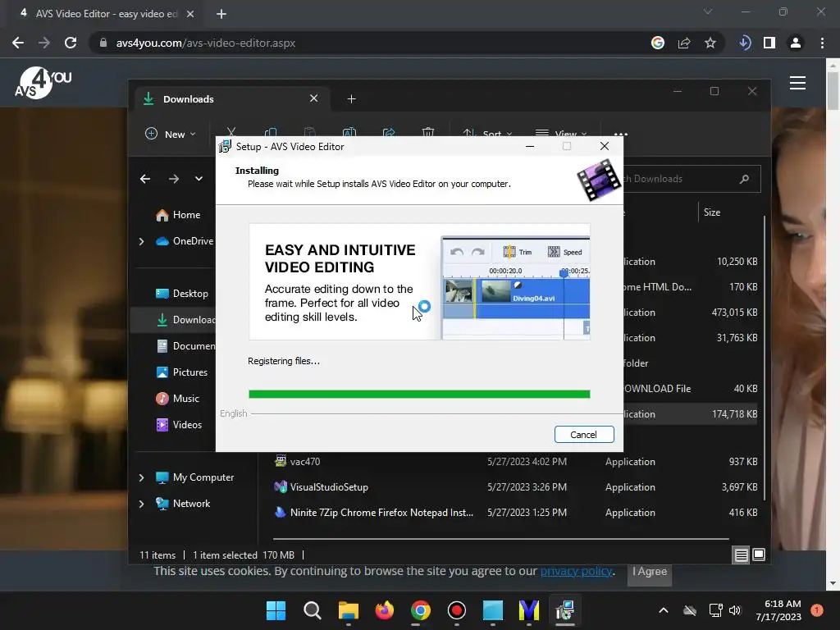Select OneDrive in File Explorer sidebar

[185, 241]
